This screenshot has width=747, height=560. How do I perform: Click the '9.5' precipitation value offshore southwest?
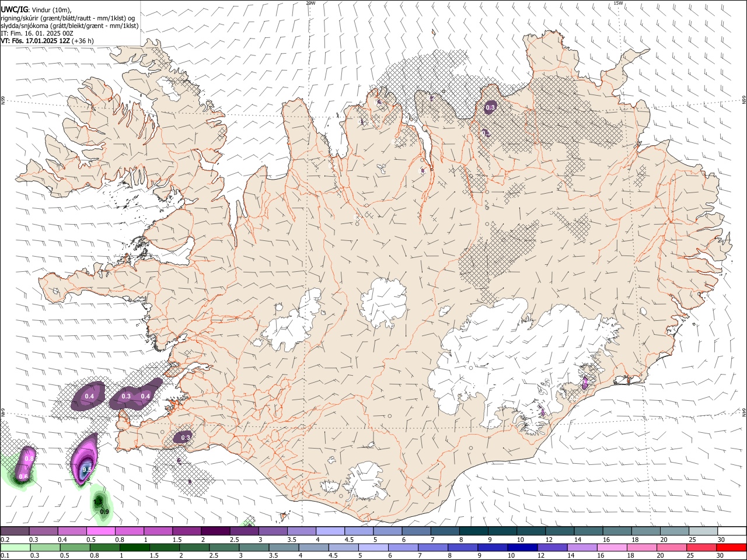(x=87, y=469)
